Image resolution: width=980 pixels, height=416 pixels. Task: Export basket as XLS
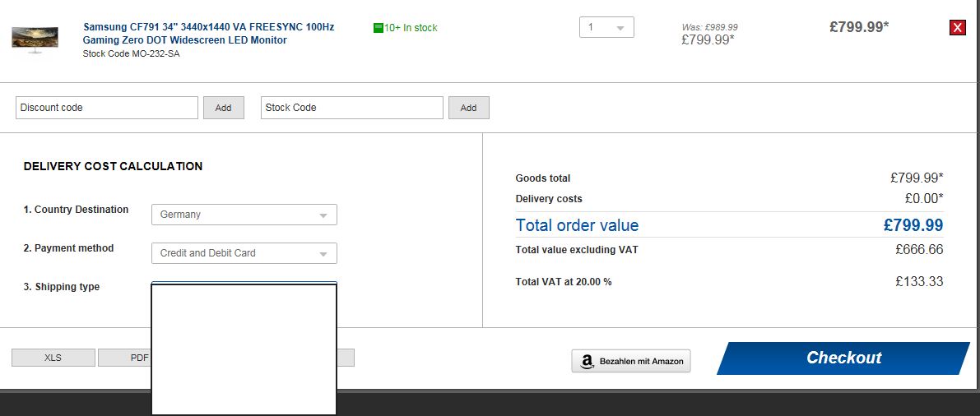pyautogui.click(x=53, y=358)
